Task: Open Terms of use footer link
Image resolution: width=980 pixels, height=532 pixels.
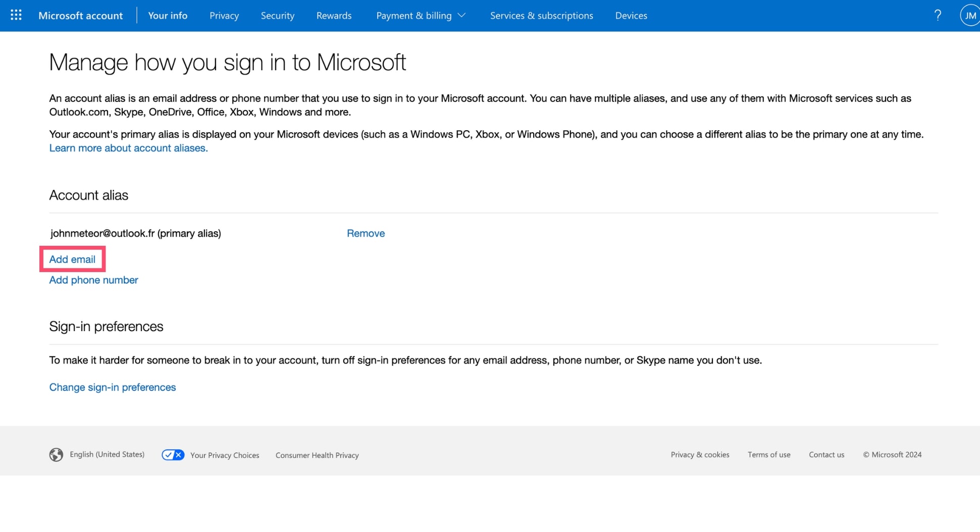Action: [769, 455]
